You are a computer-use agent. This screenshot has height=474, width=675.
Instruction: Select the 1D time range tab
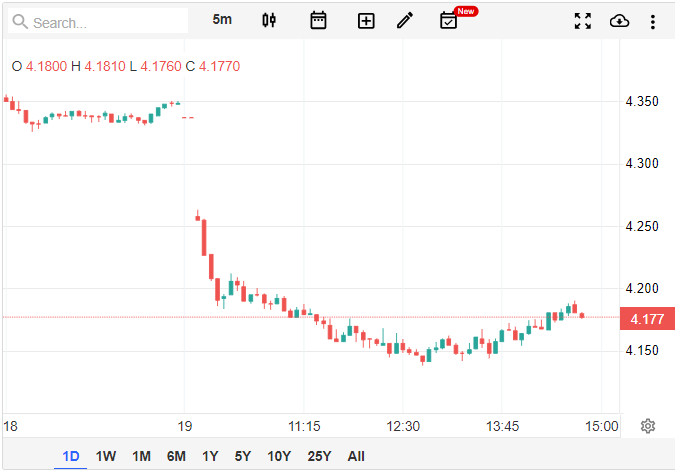point(71,456)
